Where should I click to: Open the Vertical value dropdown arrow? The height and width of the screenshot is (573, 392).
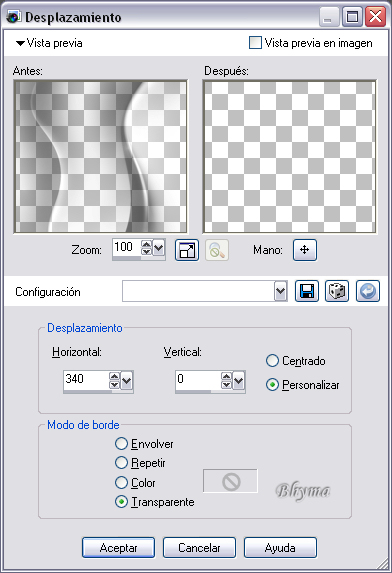pos(239,381)
